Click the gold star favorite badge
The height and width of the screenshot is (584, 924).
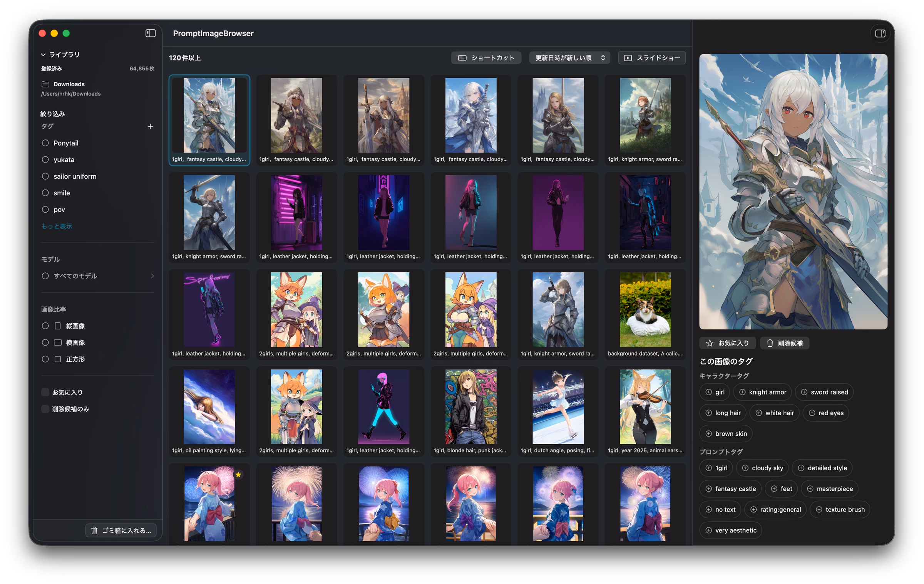click(x=238, y=475)
